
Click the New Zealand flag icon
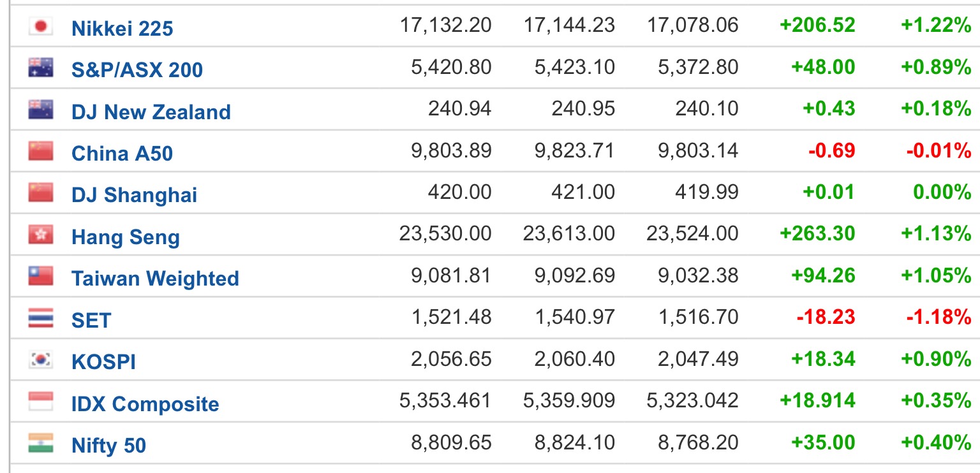[x=41, y=110]
